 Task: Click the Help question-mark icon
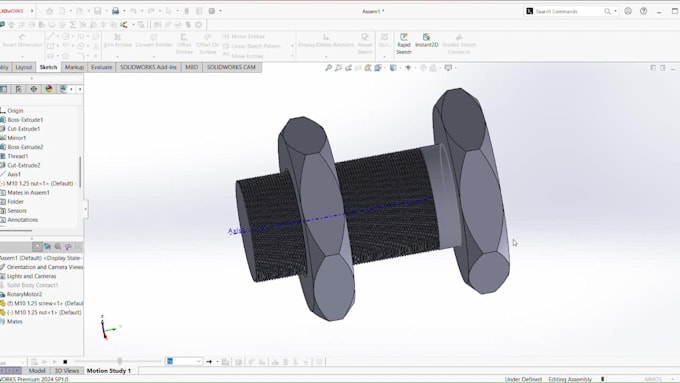[644, 11]
